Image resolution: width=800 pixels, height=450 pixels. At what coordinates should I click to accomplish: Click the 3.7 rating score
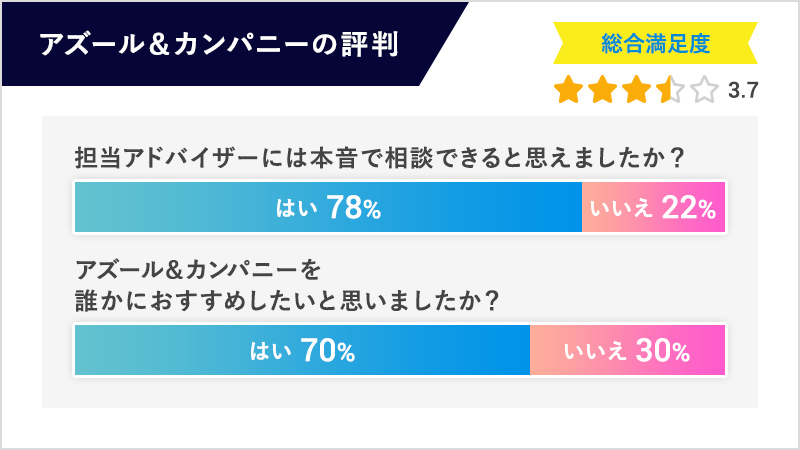[743, 91]
